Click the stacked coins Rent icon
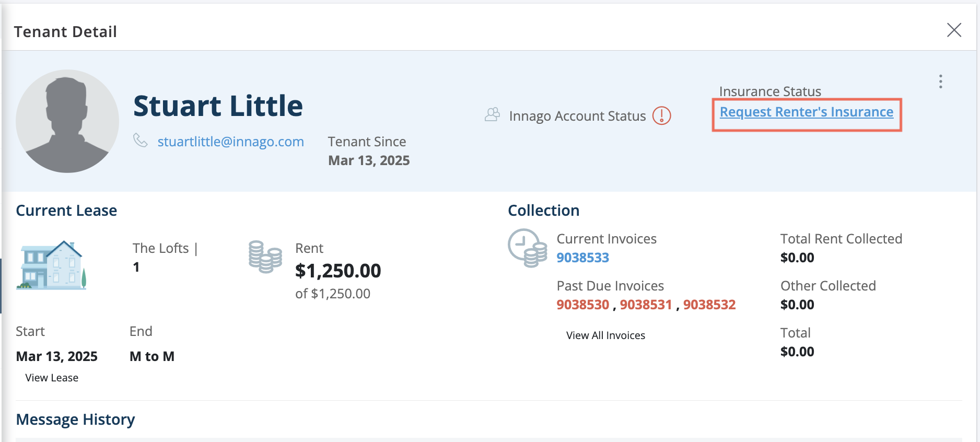 coord(265,257)
